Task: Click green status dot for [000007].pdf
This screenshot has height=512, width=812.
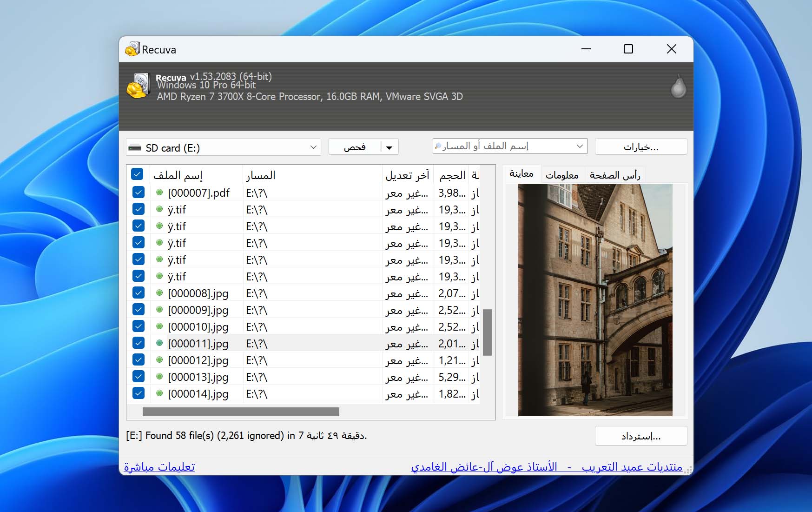Action: click(159, 192)
